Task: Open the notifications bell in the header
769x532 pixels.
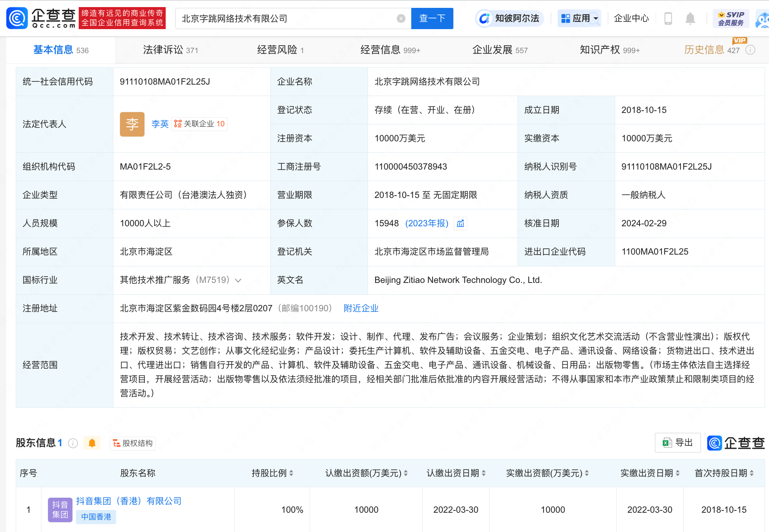Action: [x=690, y=18]
